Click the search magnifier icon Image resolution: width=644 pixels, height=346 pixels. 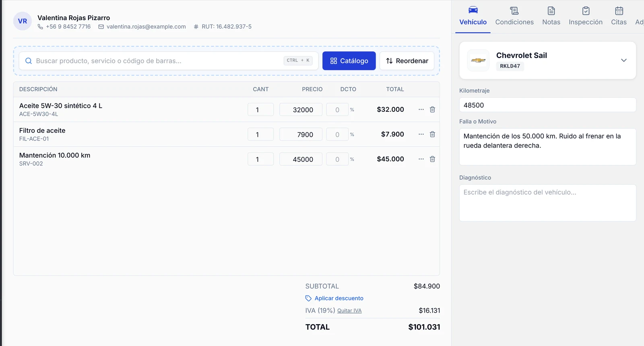[x=29, y=61]
